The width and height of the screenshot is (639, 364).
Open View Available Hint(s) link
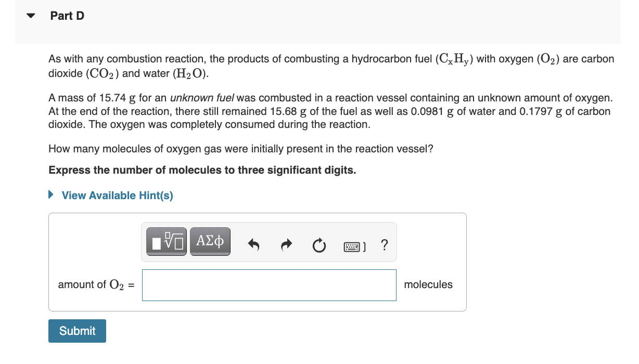coord(117,196)
